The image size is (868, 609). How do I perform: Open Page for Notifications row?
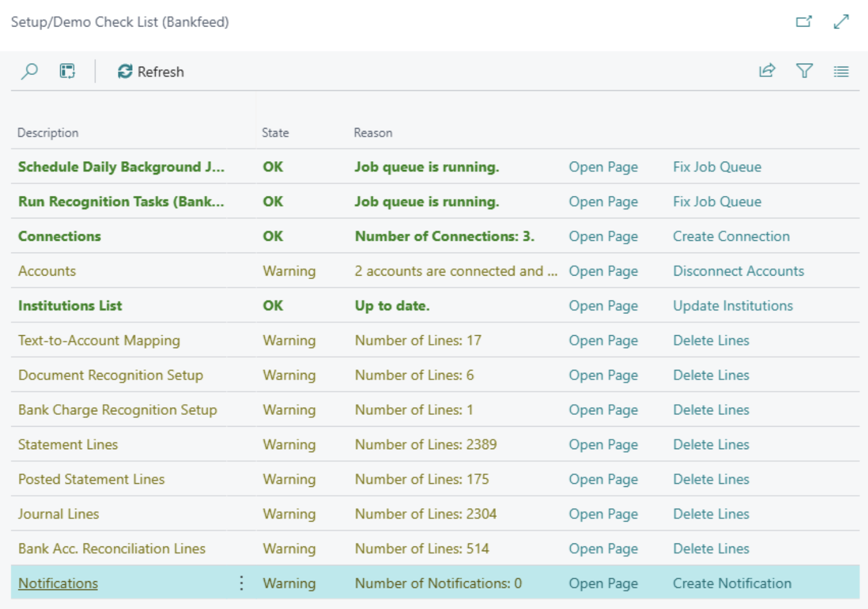[603, 583]
